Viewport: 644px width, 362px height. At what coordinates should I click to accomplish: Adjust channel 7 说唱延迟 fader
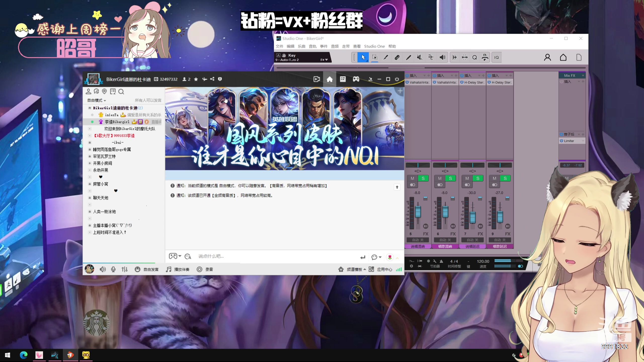pos(472,217)
